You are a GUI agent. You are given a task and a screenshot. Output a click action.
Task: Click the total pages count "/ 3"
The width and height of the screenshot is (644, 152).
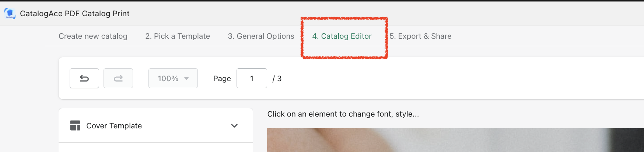[277, 79]
